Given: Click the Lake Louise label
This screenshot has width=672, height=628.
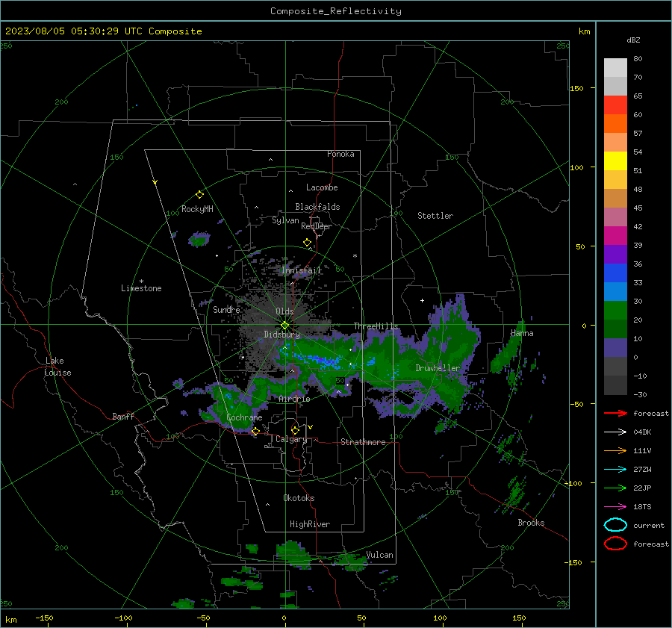Looking at the screenshot, I should [57, 367].
